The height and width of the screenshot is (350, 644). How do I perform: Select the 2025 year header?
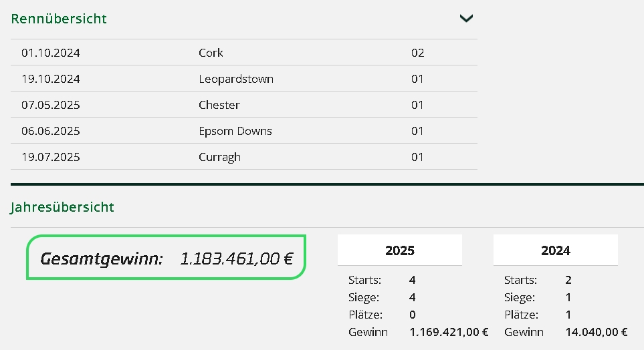pyautogui.click(x=399, y=250)
